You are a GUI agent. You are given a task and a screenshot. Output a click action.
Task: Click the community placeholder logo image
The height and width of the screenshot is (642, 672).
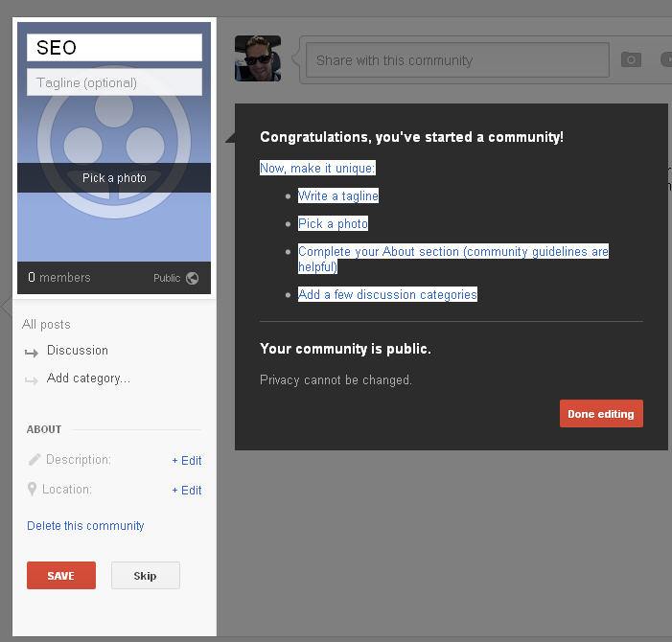tap(114, 134)
